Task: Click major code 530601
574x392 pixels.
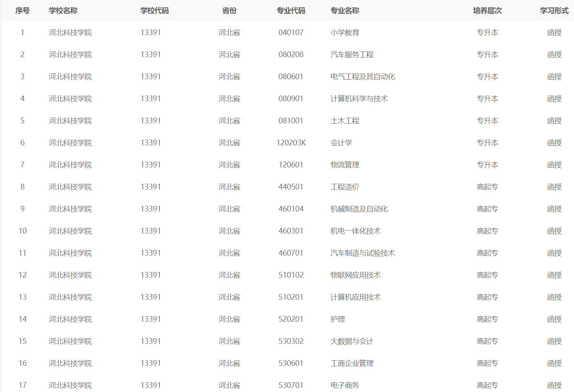Action: pyautogui.click(x=291, y=363)
